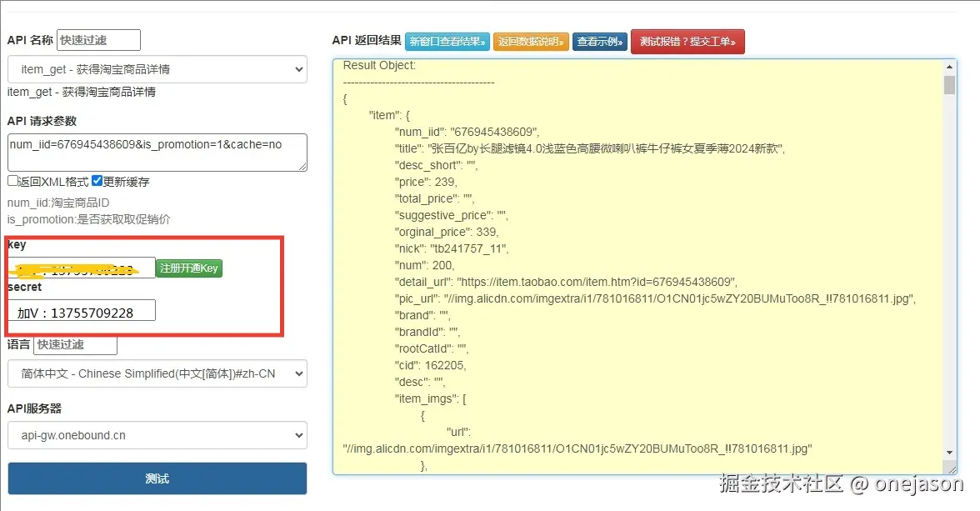Click the "pic_url" line in the result
Viewport: 980px width, 511px height.
click(x=655, y=299)
